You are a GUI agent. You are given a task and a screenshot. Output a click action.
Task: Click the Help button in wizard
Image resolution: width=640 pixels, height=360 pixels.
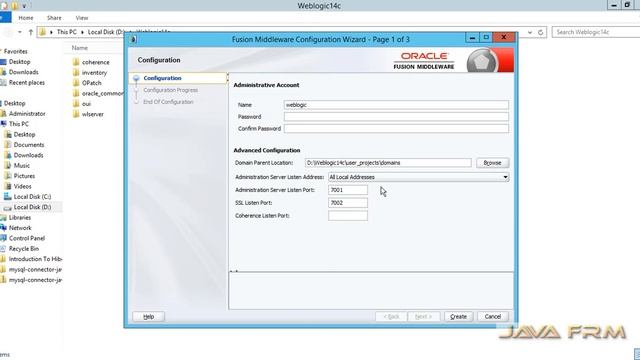coord(149,316)
